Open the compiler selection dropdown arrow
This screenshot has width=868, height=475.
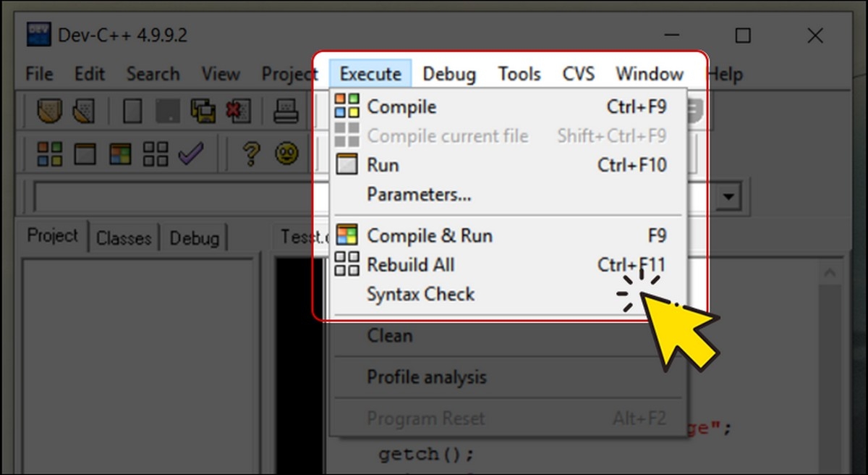[728, 196]
